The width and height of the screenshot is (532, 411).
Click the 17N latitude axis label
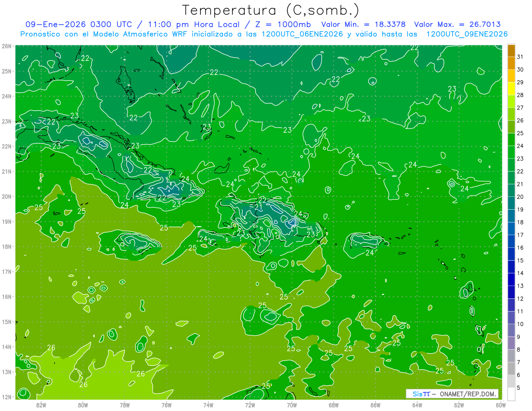(6, 272)
